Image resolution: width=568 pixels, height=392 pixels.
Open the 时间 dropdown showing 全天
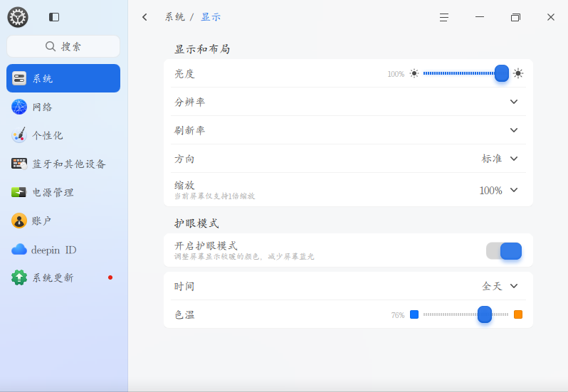tap(500, 286)
